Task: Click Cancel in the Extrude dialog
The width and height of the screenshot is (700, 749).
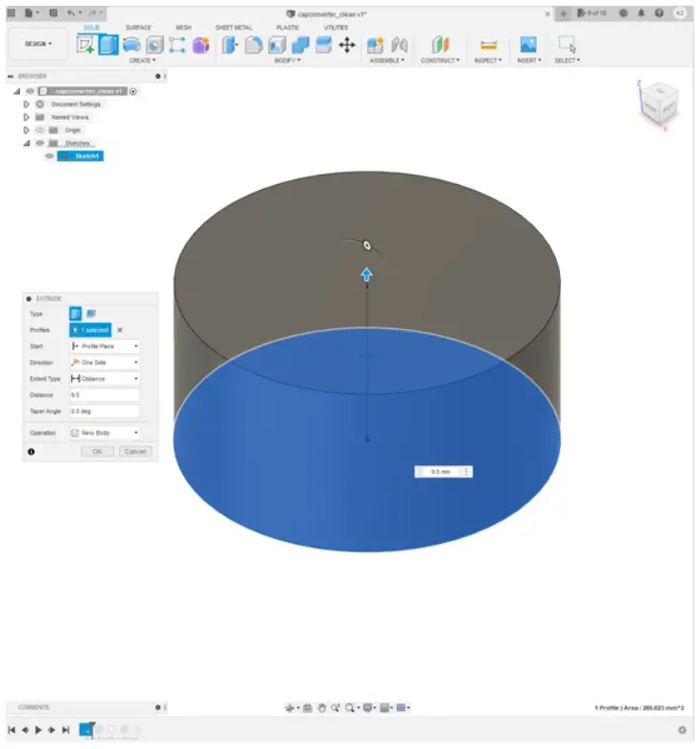Action: click(x=135, y=452)
